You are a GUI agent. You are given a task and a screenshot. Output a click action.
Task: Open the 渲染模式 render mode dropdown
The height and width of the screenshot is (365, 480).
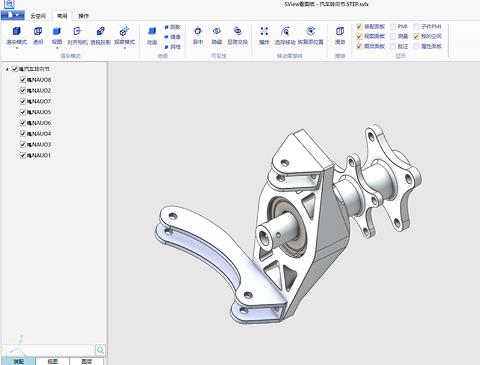[17, 48]
